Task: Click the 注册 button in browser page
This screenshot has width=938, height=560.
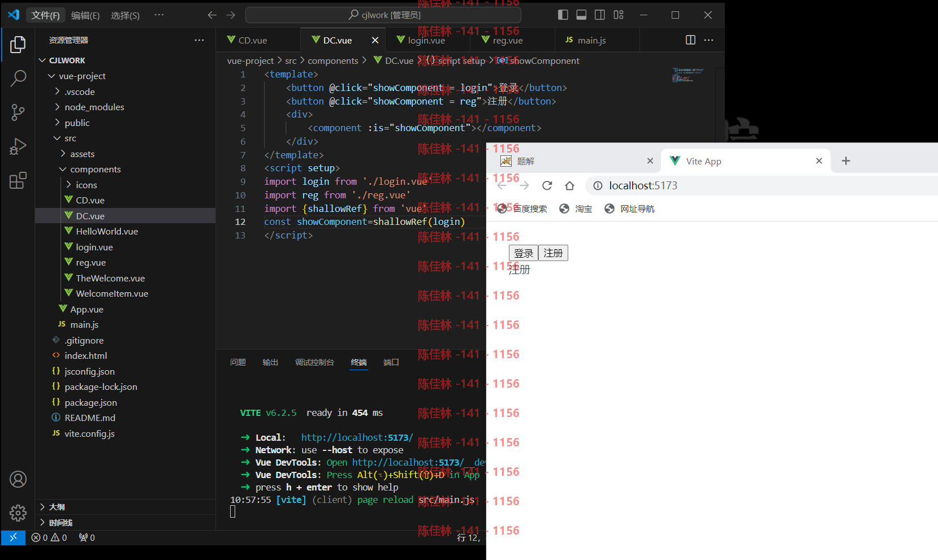Action: click(553, 253)
